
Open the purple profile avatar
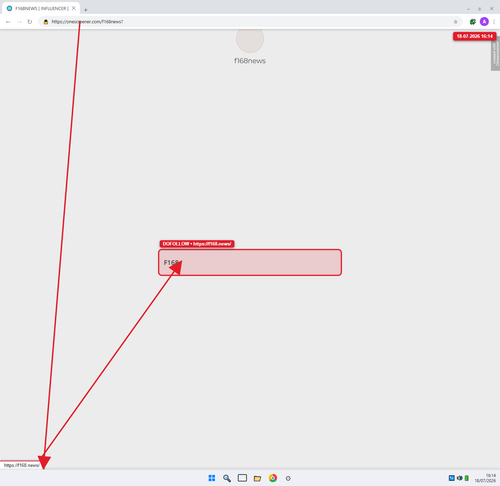(x=484, y=22)
